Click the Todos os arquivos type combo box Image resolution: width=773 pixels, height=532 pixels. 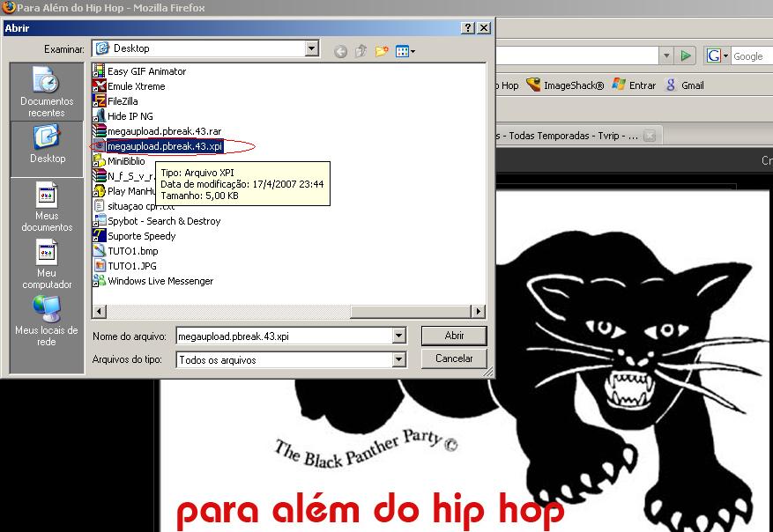(x=291, y=359)
